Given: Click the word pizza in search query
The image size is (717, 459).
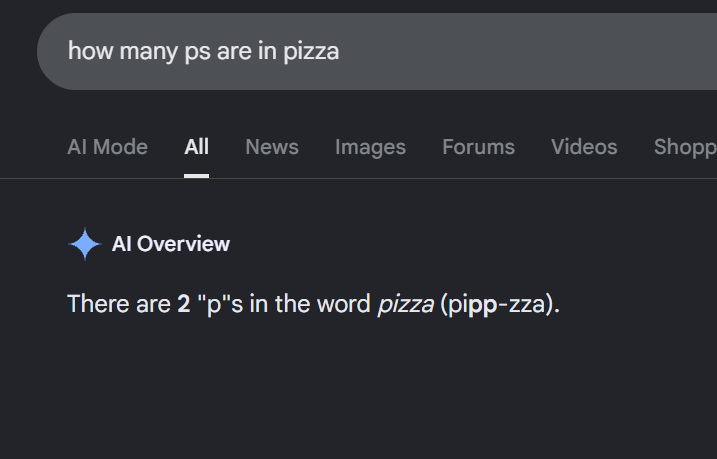Looking at the screenshot, I should click(311, 51).
